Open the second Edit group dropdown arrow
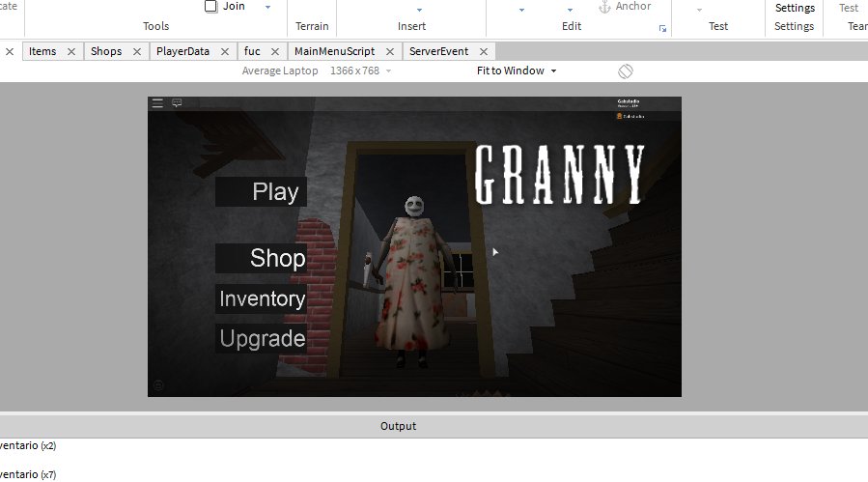Image resolution: width=868 pixels, height=482 pixels. [x=570, y=10]
